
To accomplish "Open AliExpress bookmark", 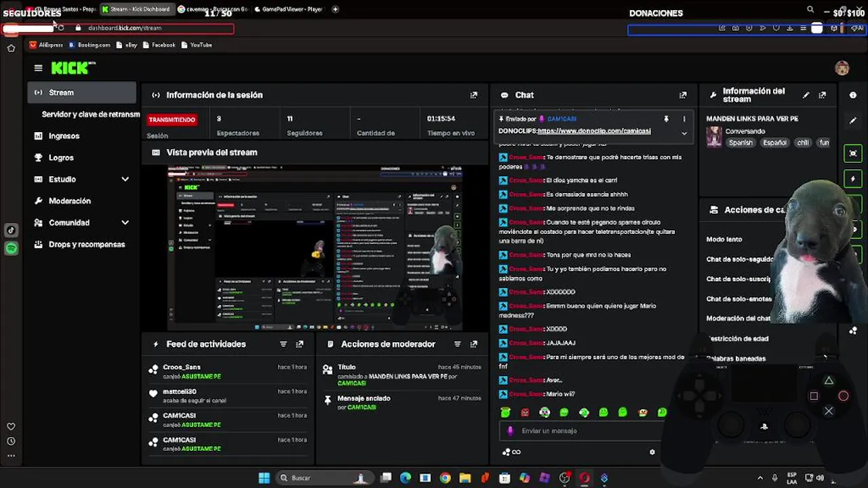I will click(x=46, y=45).
